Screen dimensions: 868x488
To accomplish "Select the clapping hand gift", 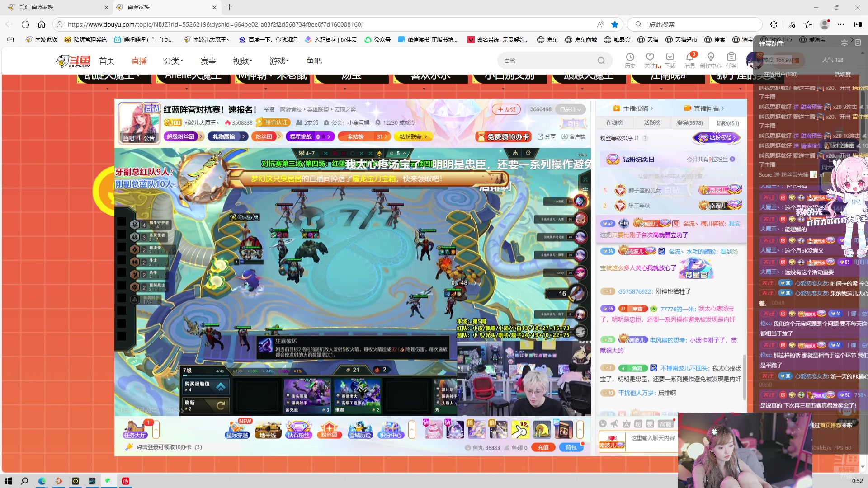I will click(x=520, y=429).
